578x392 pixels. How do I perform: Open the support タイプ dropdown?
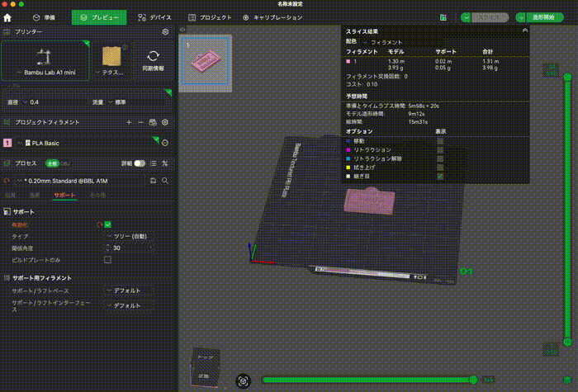point(128,236)
